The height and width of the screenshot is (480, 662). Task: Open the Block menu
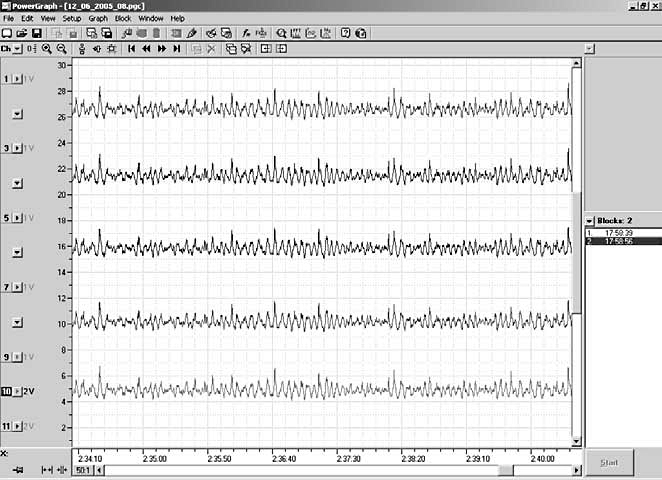[x=123, y=19]
